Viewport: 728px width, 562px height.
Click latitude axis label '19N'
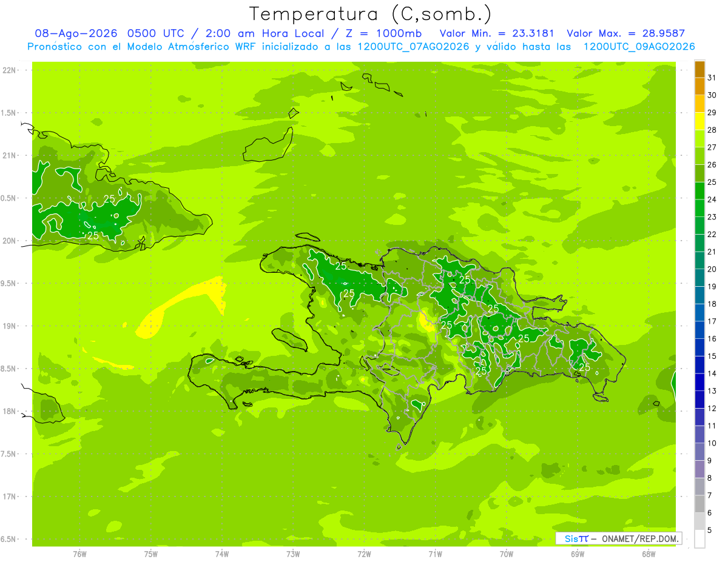click(9, 326)
